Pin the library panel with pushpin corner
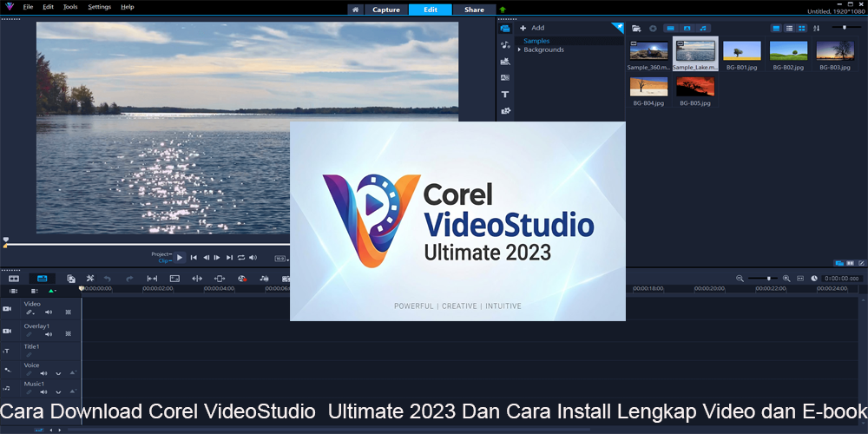 [x=618, y=26]
